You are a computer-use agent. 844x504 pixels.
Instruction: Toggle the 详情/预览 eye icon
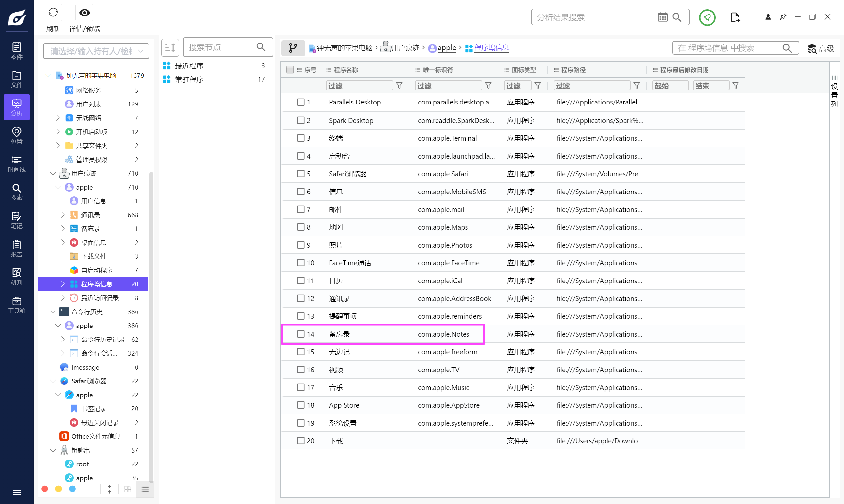tap(85, 13)
